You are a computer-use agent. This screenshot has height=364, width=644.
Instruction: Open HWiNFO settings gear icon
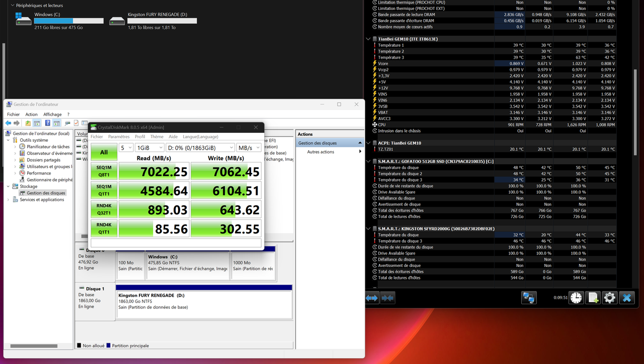coord(610,298)
